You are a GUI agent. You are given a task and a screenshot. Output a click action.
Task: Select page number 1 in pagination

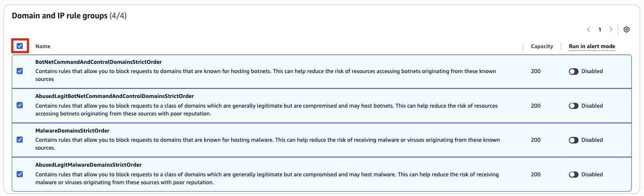click(600, 30)
